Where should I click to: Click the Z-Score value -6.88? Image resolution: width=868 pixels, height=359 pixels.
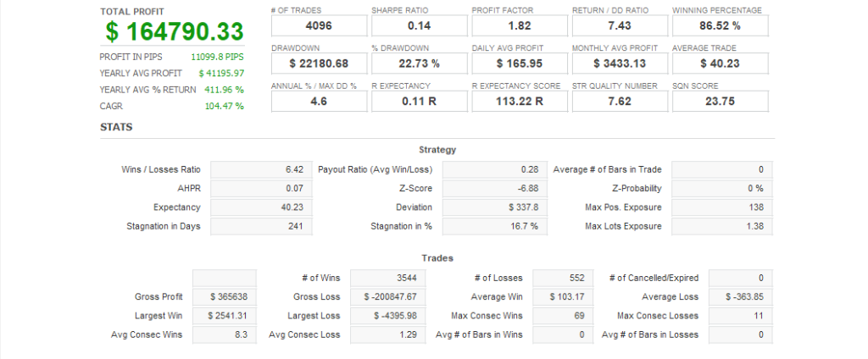tap(490, 188)
